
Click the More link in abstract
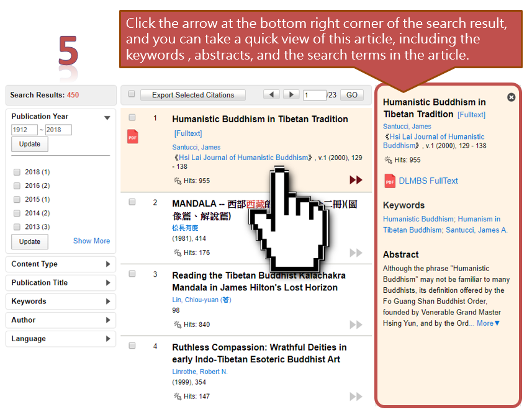point(488,323)
